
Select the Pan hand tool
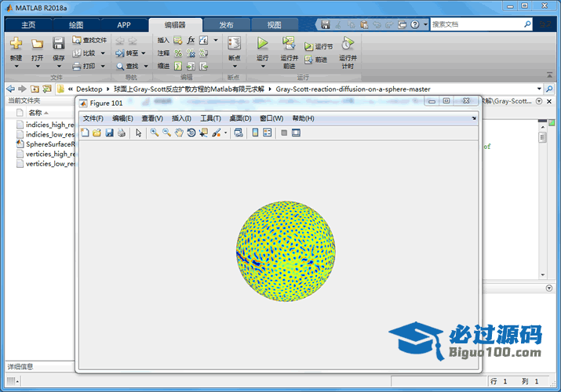coord(179,133)
